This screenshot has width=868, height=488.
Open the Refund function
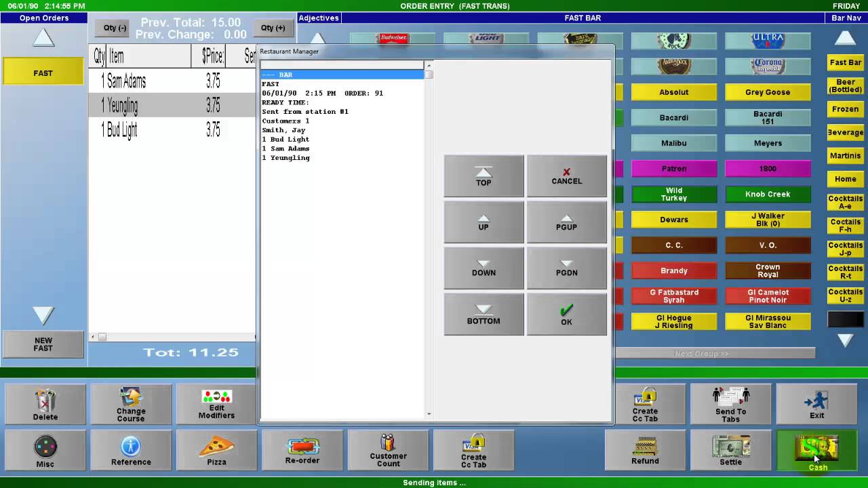tap(645, 451)
